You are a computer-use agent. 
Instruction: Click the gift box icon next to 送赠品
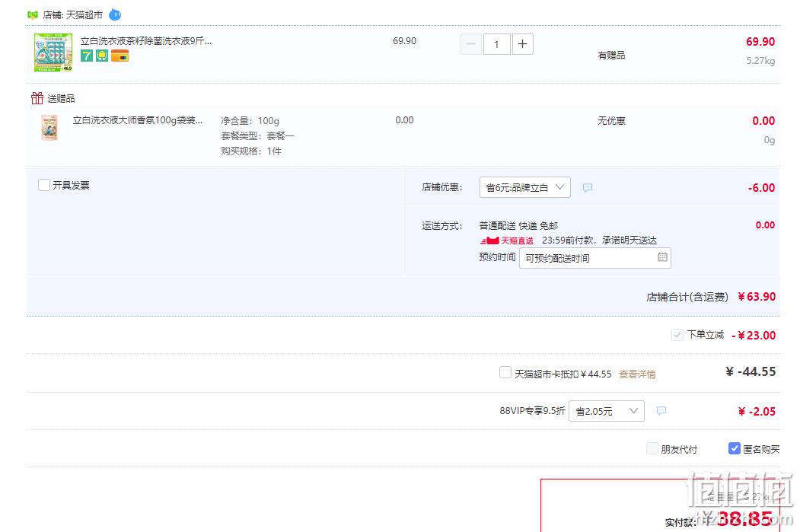[x=37, y=98]
